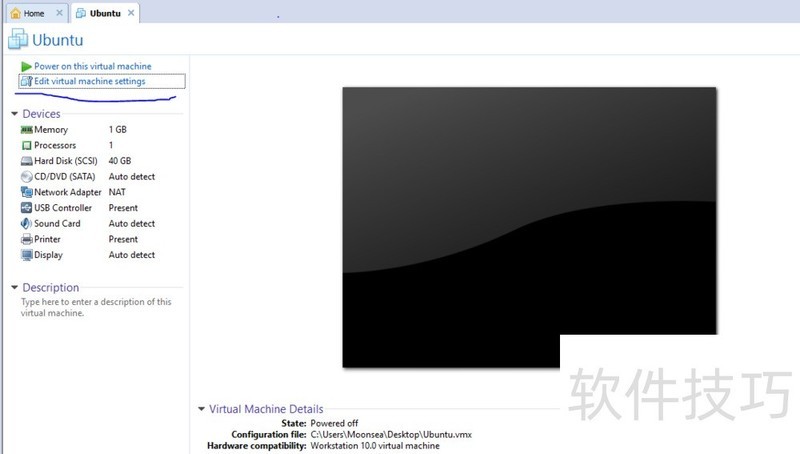The image size is (800, 454).
Task: Switch to the Home tab
Action: point(34,14)
